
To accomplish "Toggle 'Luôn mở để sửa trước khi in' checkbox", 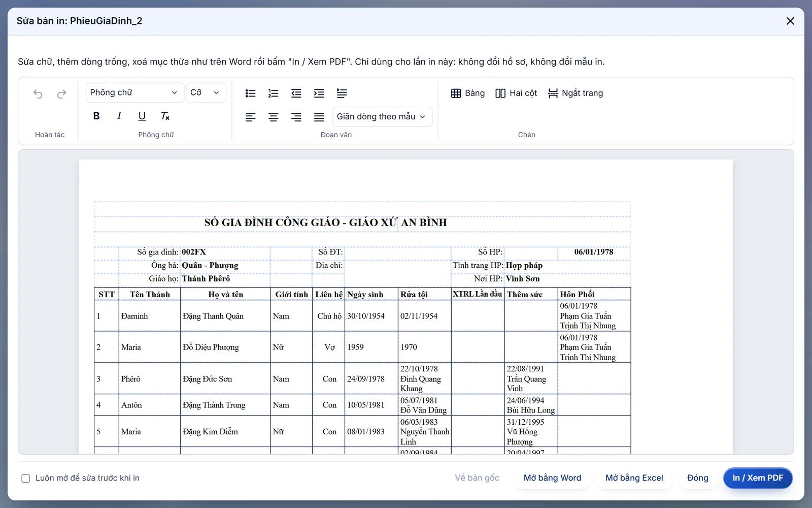I will pos(26,478).
